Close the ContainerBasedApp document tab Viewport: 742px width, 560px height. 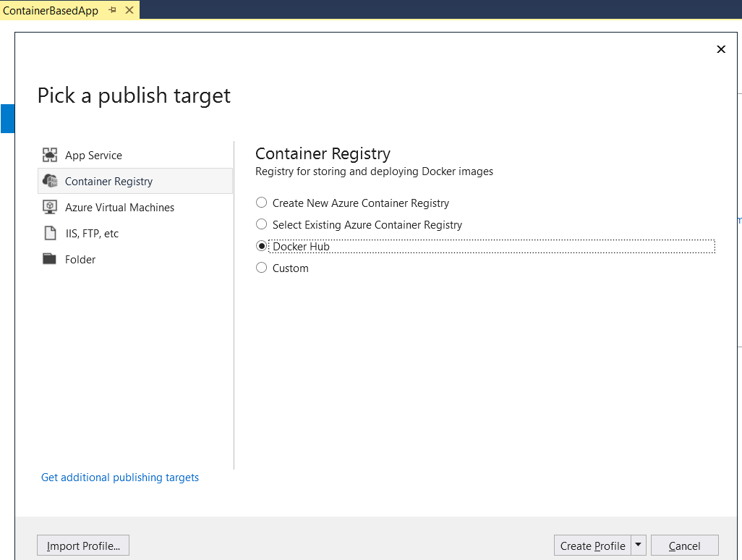coord(129,10)
